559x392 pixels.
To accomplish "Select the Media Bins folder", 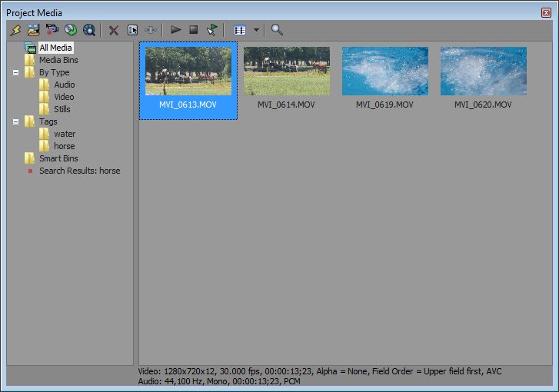I will (58, 60).
